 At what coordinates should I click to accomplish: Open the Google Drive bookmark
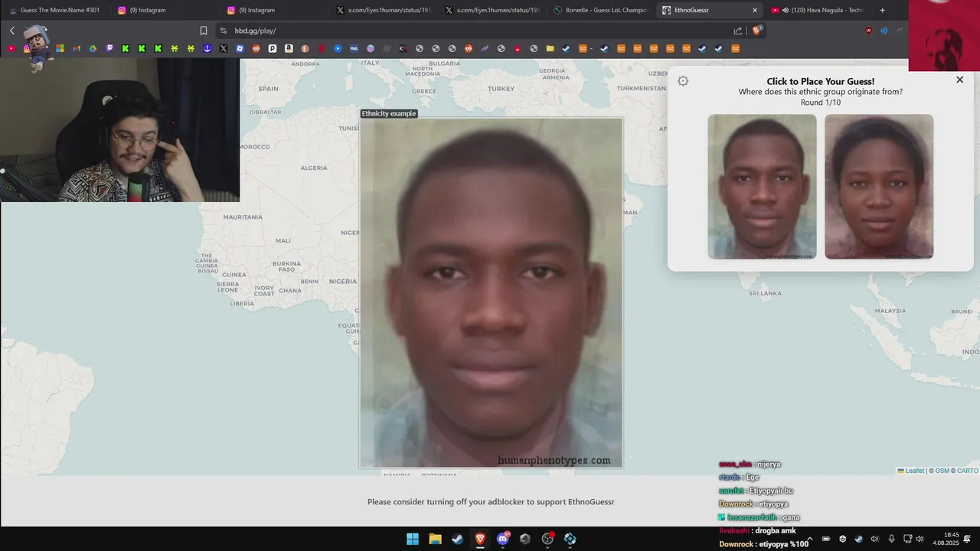pyautogui.click(x=93, y=48)
